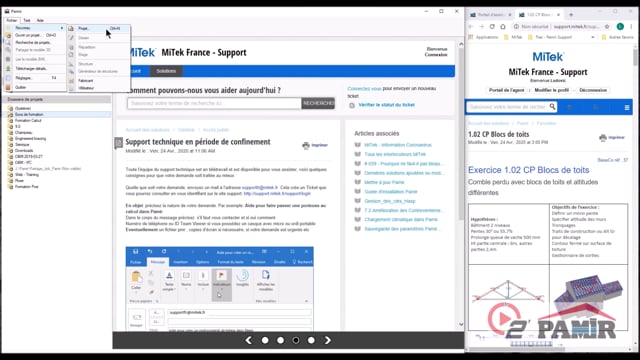This screenshot has height=360, width=640.
Task: Open the hamburger menu in the blue browser bar
Action: point(627,107)
